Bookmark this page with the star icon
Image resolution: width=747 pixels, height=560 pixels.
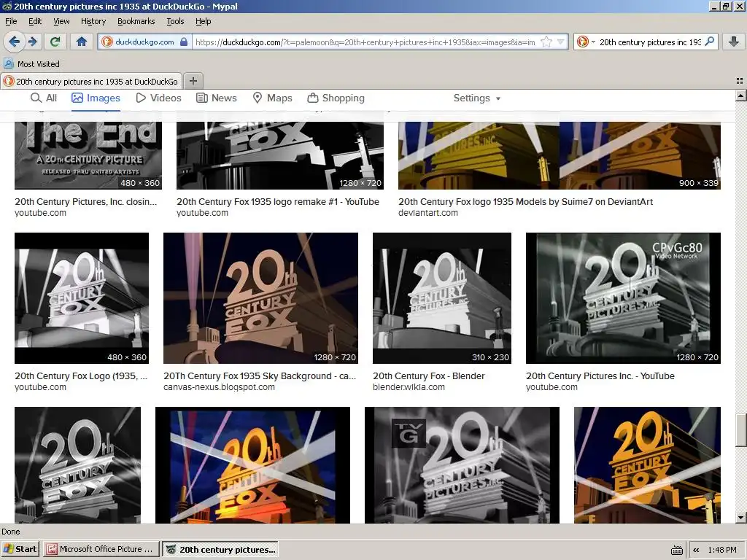coord(546,42)
